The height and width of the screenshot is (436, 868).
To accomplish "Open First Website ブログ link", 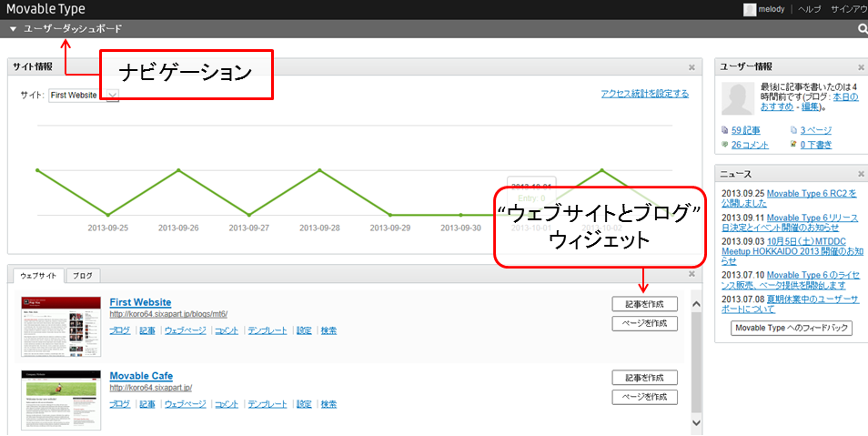I will [x=120, y=330].
